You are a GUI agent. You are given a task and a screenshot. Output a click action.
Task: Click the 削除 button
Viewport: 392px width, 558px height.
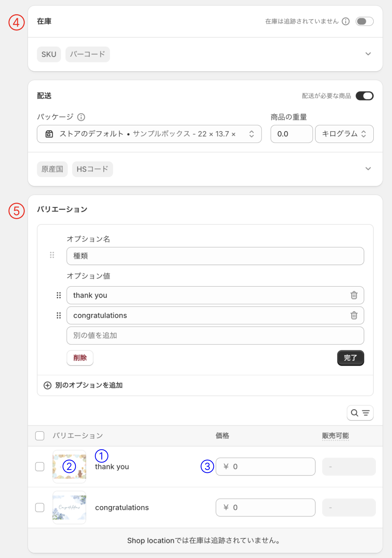pos(80,358)
